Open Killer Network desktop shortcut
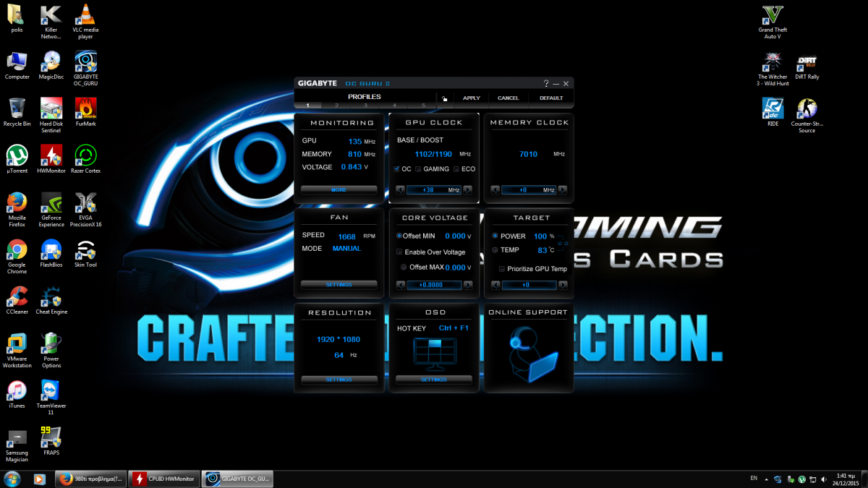Viewport: 868px width, 488px height. point(51,22)
